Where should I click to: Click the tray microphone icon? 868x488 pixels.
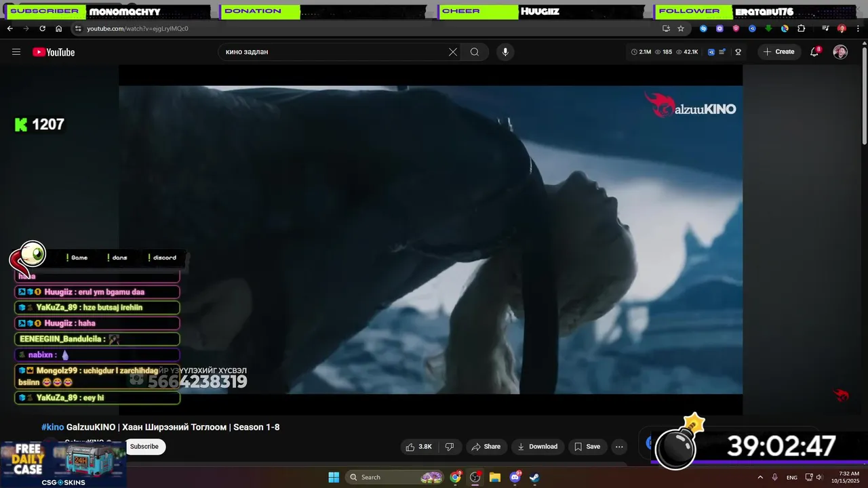click(774, 477)
